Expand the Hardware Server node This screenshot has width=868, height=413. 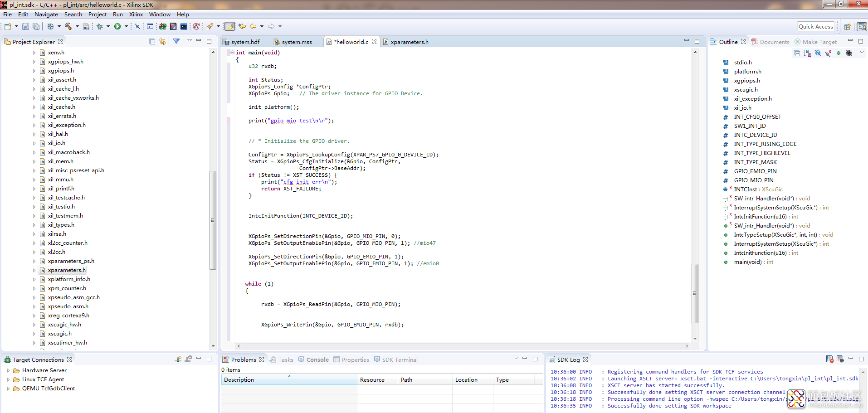click(8, 370)
